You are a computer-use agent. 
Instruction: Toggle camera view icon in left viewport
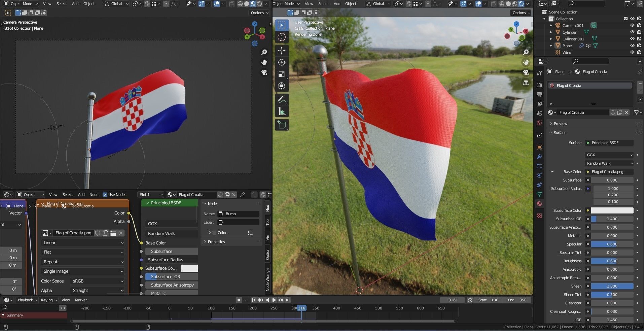pos(264,72)
